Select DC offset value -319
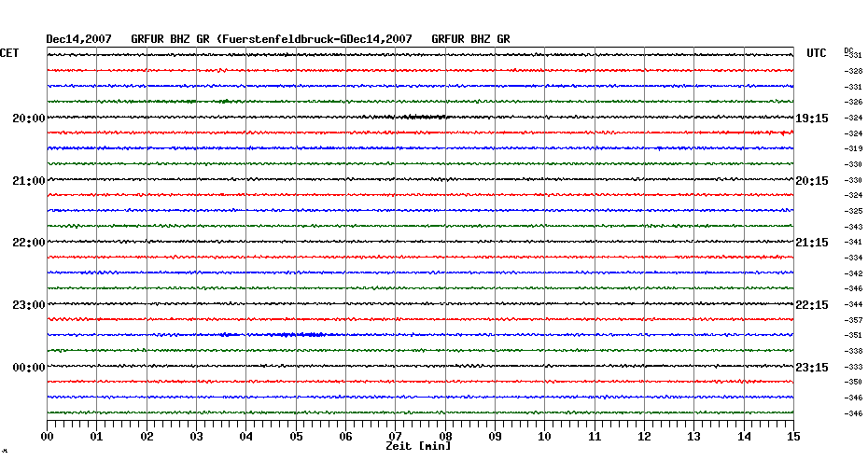Screen dimensions: 868x461 pyautogui.click(x=853, y=148)
